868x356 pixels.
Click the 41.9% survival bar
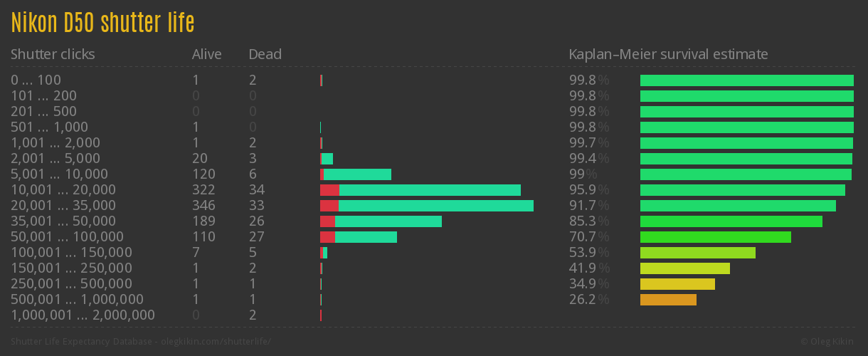pos(684,268)
